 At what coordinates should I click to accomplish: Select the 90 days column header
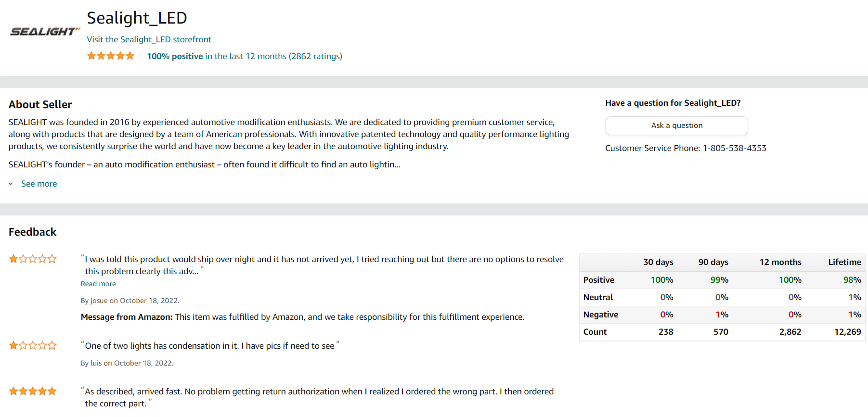pyautogui.click(x=713, y=262)
